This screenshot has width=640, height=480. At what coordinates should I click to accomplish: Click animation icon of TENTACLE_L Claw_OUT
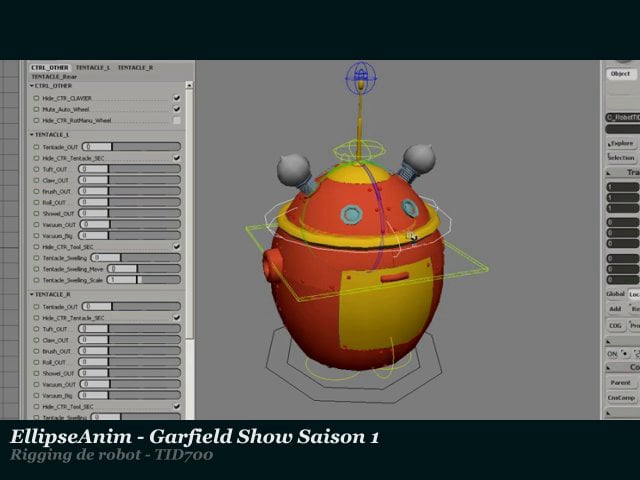pyautogui.click(x=36, y=180)
